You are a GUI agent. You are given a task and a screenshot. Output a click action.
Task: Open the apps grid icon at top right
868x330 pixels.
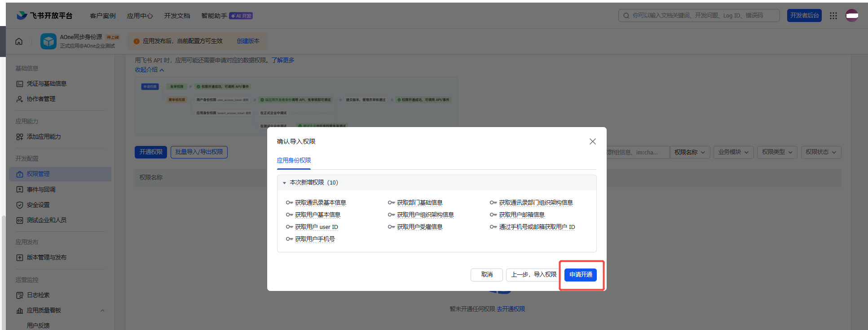pyautogui.click(x=833, y=16)
